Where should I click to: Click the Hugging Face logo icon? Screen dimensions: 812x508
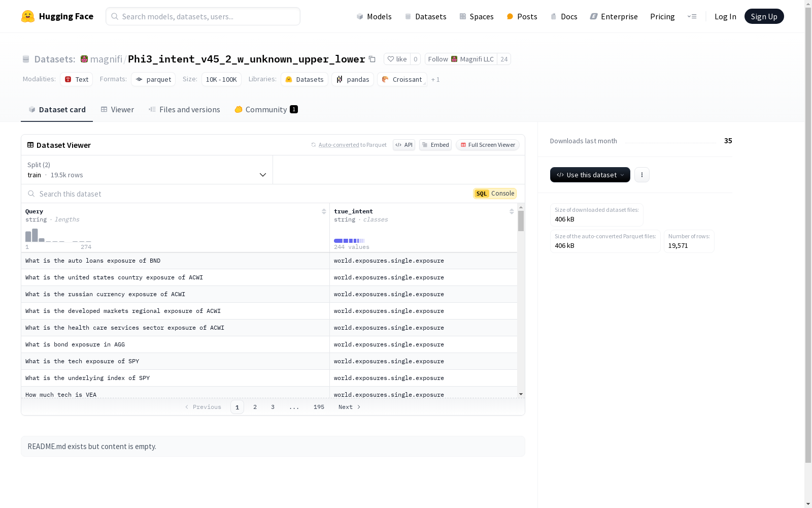(x=28, y=16)
